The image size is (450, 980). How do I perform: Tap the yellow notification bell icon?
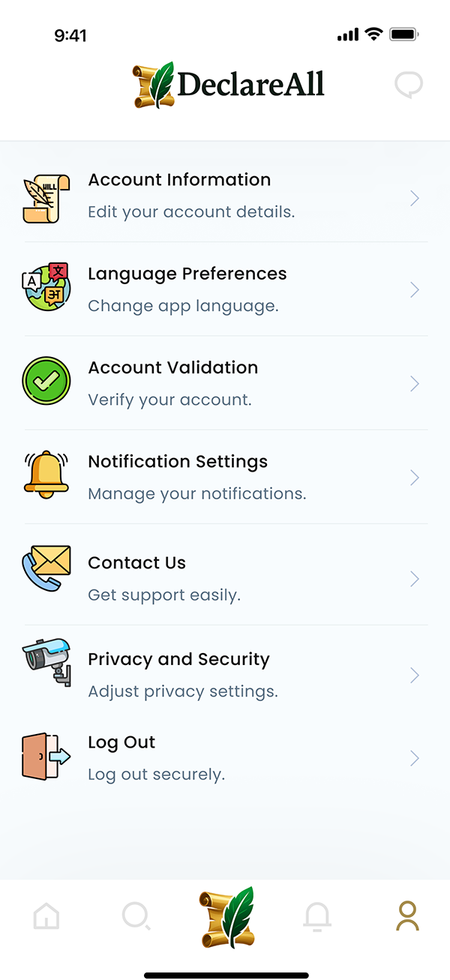coord(46,475)
